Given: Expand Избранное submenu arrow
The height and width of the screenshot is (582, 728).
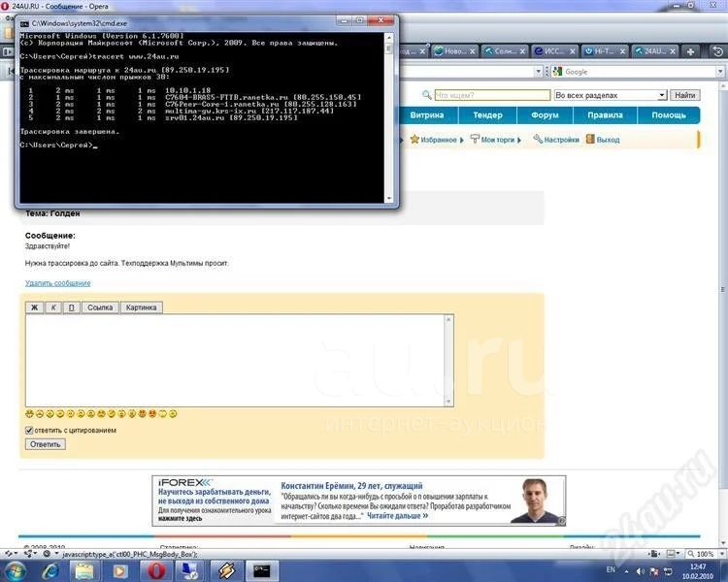Looking at the screenshot, I should [x=461, y=140].
